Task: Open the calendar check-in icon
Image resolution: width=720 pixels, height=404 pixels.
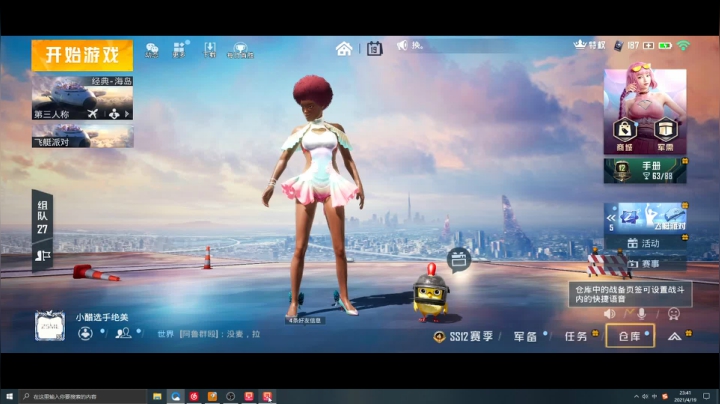Action: pyautogui.click(x=374, y=48)
